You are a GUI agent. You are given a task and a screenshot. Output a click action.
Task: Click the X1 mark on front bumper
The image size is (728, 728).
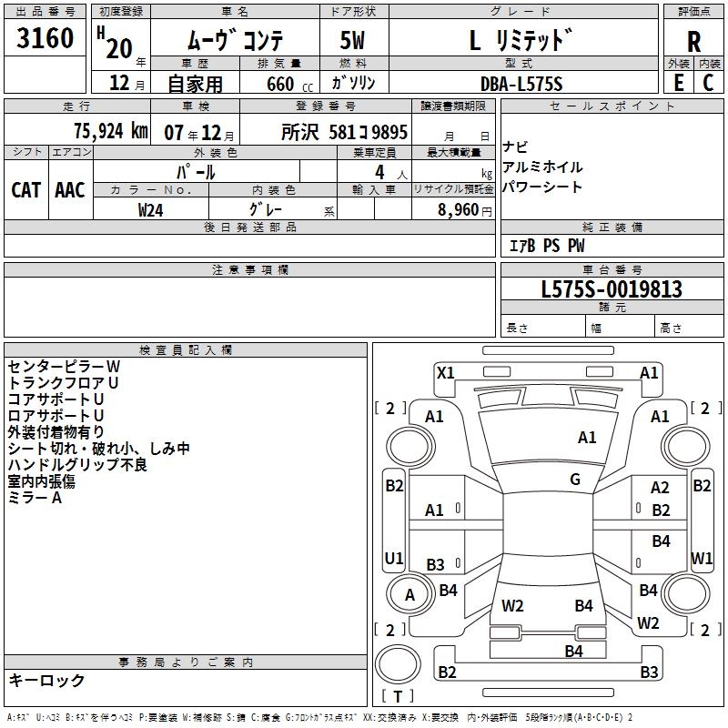pyautogui.click(x=445, y=372)
